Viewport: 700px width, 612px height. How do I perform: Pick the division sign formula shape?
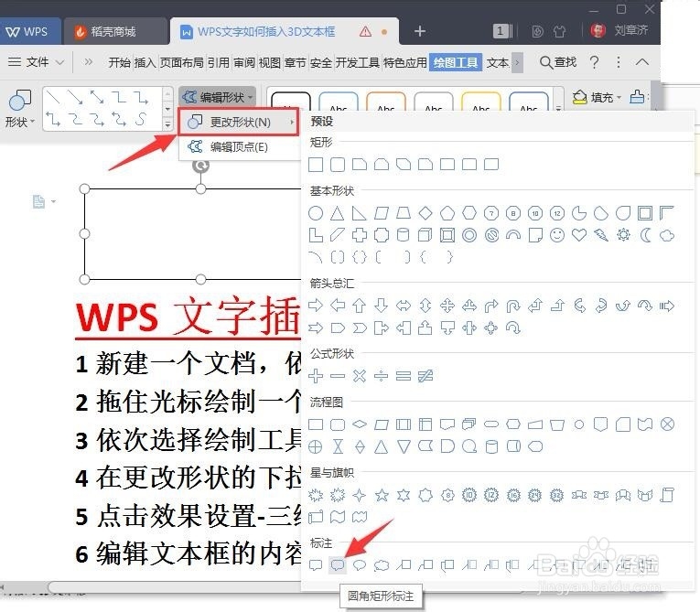tap(382, 376)
